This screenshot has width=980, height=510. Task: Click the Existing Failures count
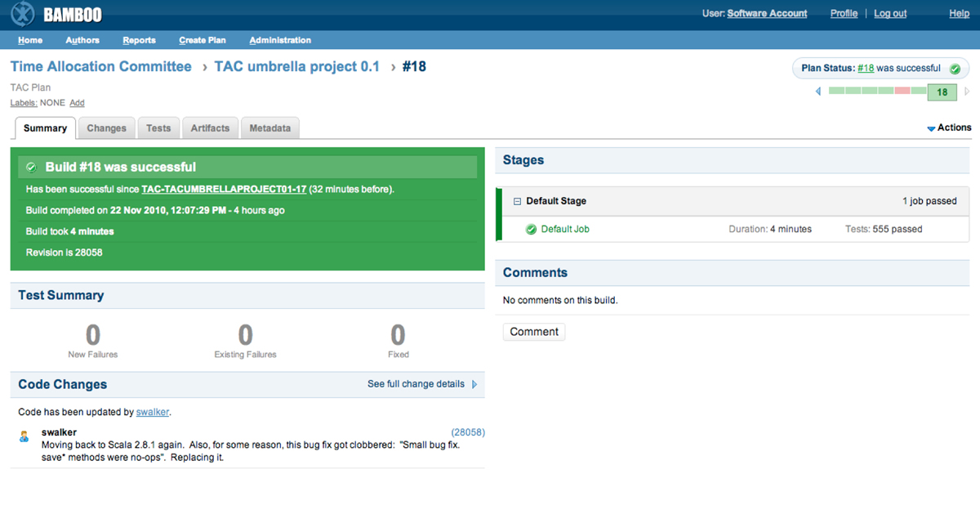tap(245, 335)
